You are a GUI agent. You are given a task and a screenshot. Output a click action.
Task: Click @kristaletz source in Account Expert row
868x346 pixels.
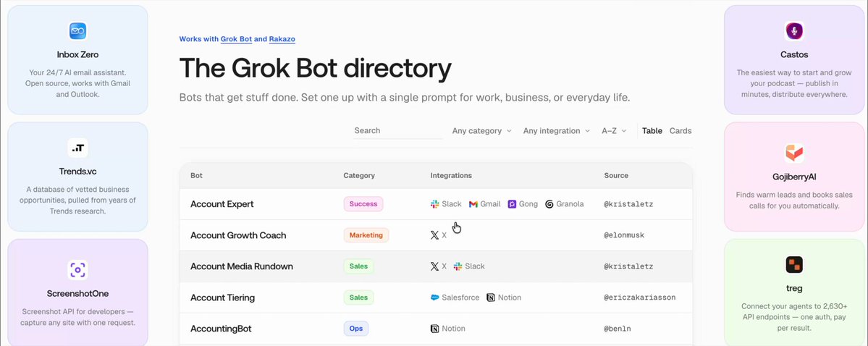628,204
